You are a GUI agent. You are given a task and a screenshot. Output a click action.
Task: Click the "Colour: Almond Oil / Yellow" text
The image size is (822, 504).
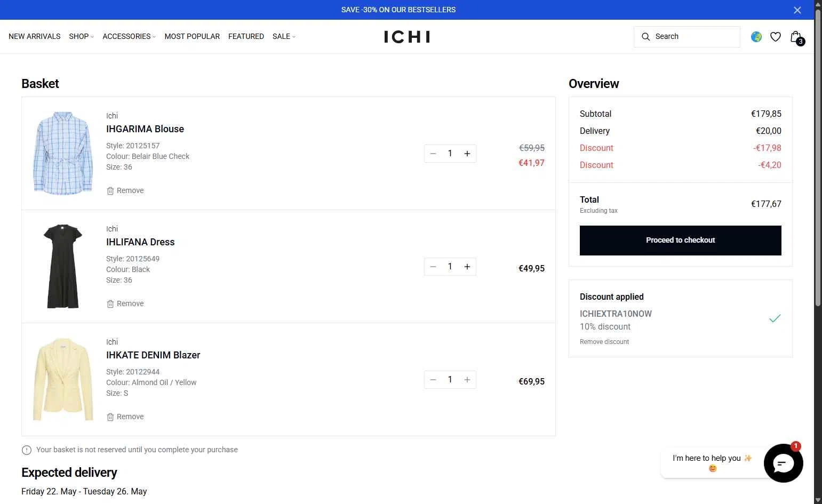(x=151, y=382)
